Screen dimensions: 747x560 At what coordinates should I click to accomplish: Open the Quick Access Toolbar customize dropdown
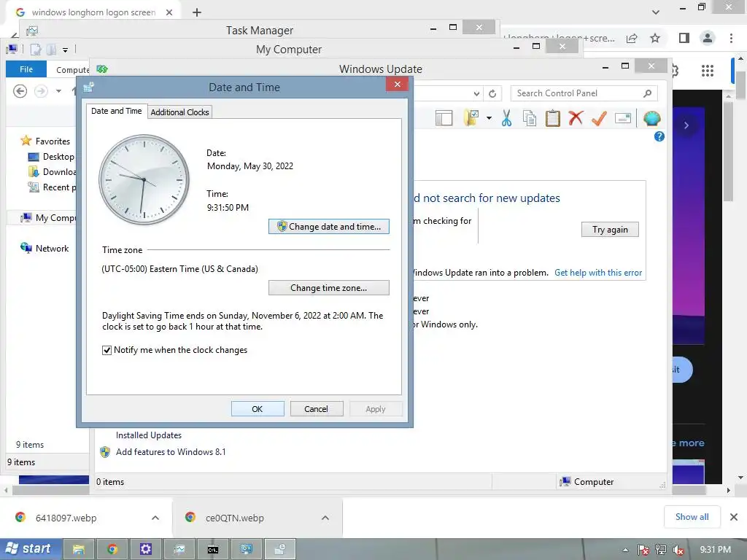click(65, 50)
